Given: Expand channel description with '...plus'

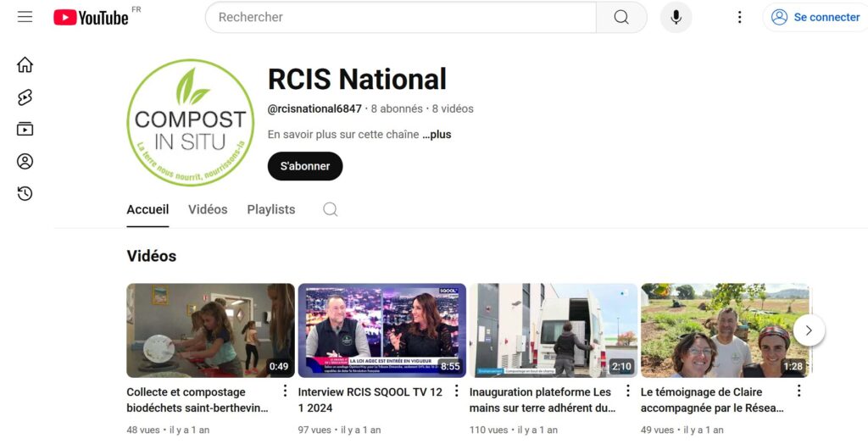Looking at the screenshot, I should (437, 135).
